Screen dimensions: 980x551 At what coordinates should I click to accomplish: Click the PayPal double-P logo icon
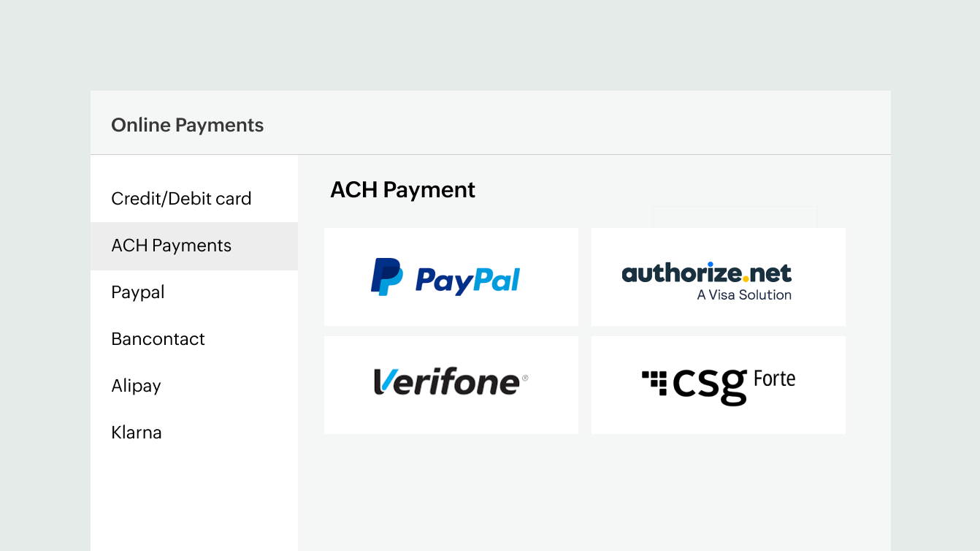pos(386,277)
